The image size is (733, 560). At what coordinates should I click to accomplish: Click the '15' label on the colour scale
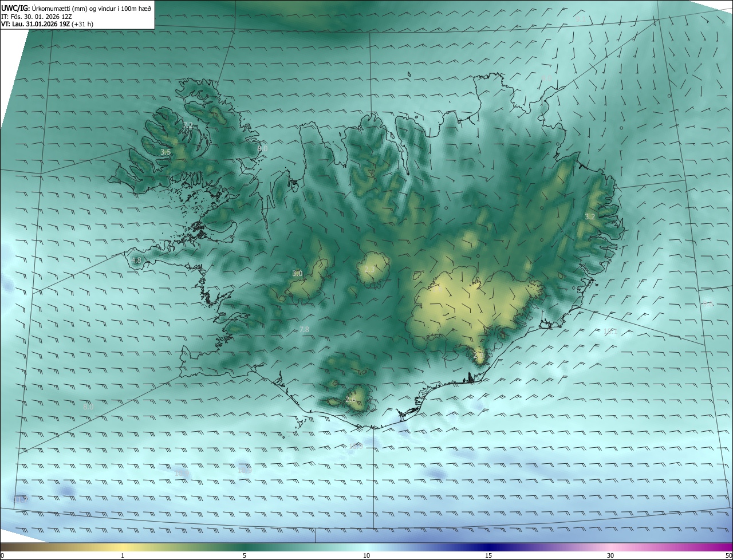point(488,555)
